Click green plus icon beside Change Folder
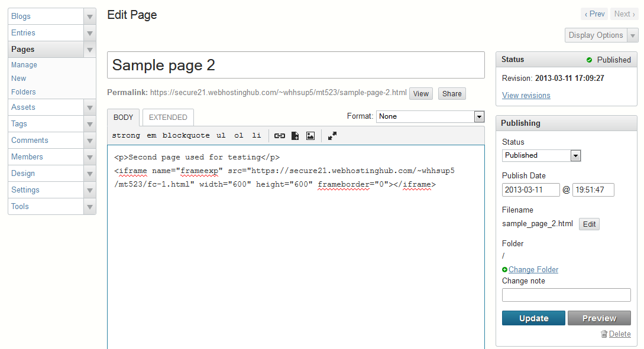The height and width of the screenshot is (349, 644). coord(505,270)
